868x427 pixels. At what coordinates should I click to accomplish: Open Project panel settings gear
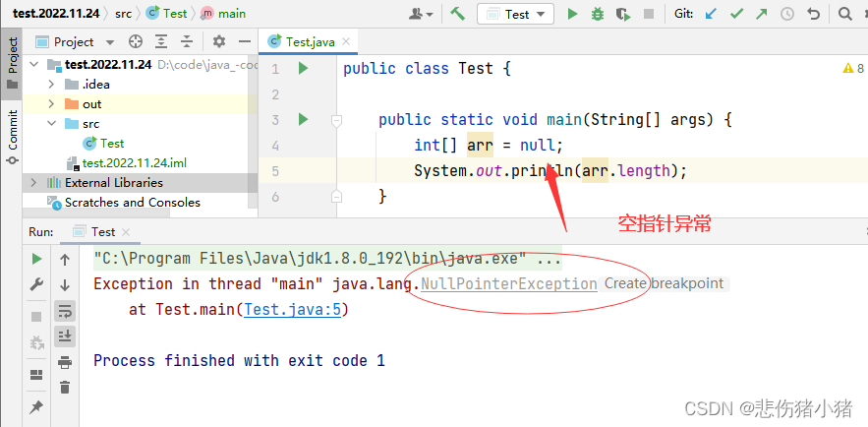219,41
